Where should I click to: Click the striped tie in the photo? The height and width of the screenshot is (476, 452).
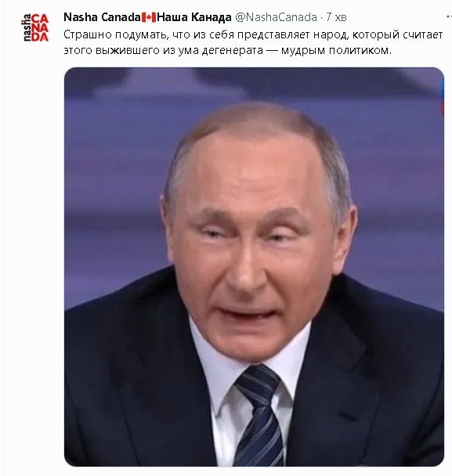260,416
